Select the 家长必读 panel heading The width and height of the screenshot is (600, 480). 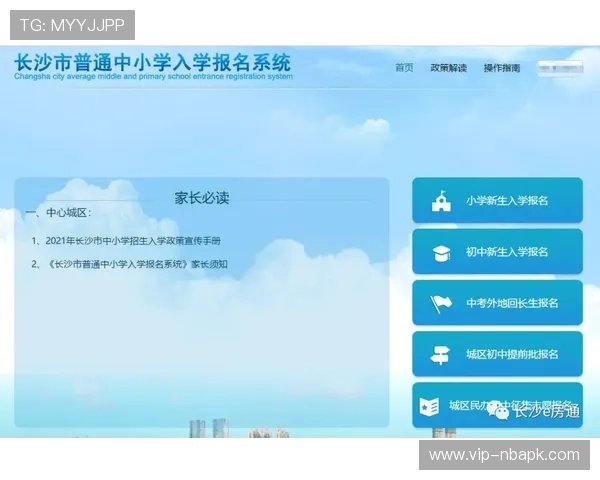click(x=202, y=198)
